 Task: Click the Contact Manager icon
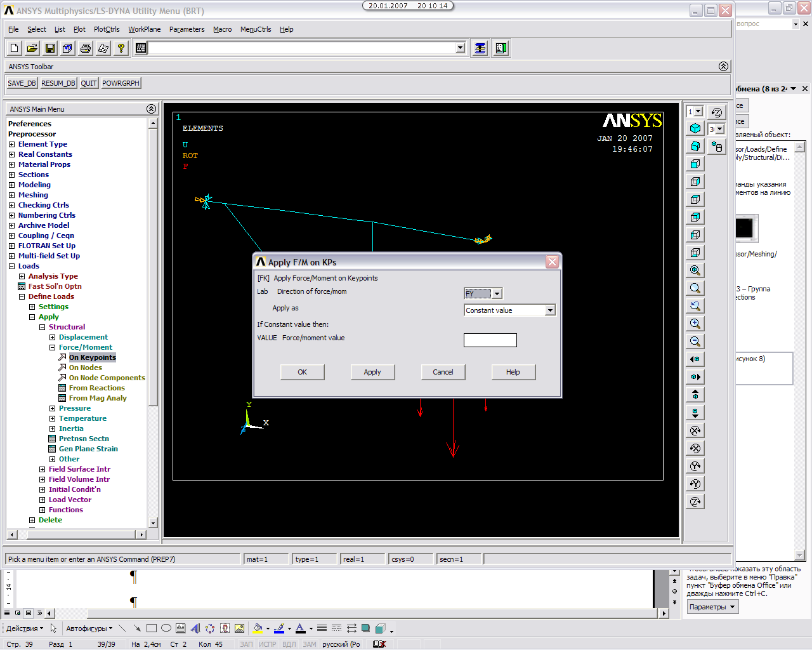[501, 48]
